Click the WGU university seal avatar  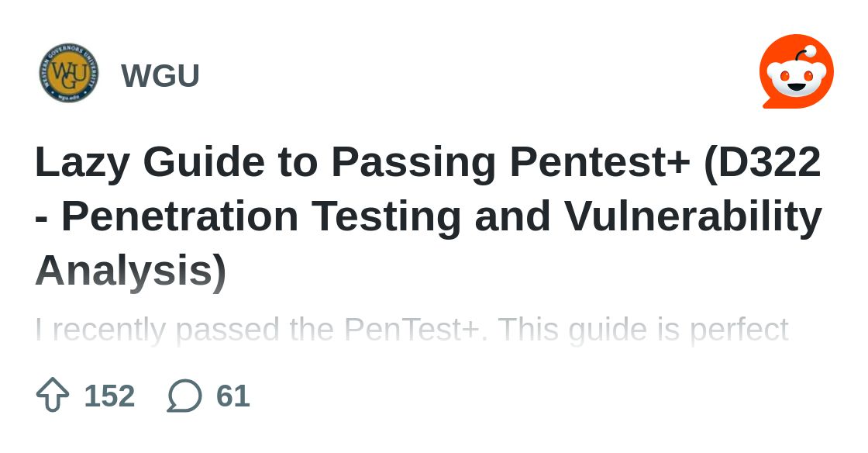tap(69, 73)
